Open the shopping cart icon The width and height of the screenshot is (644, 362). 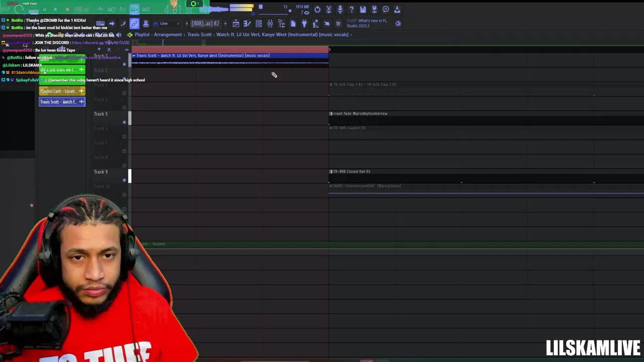(x=338, y=24)
